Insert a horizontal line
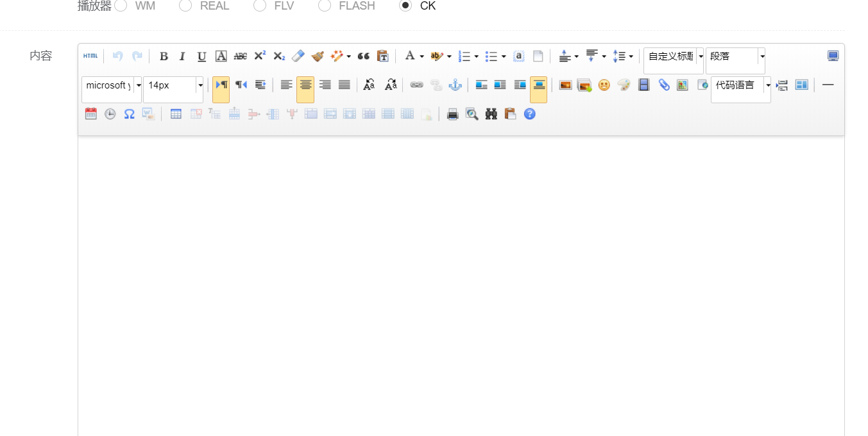 (828, 85)
